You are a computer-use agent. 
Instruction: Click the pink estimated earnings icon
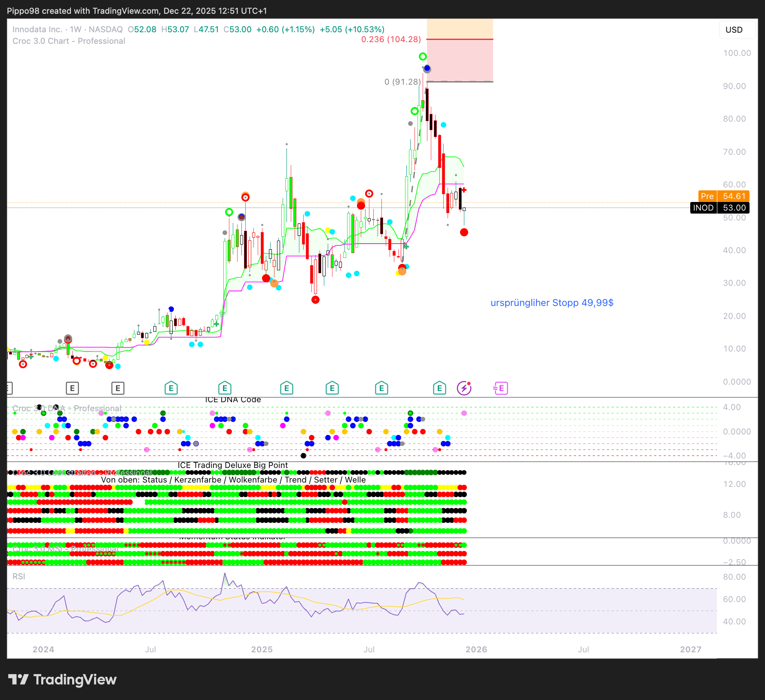[500, 388]
